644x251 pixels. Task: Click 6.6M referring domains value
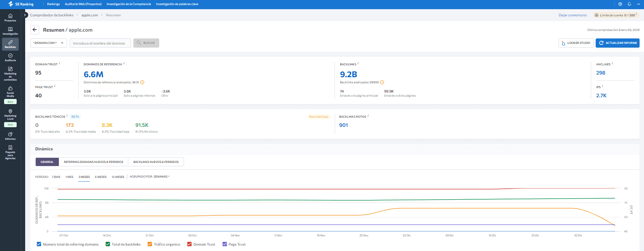[x=94, y=74]
